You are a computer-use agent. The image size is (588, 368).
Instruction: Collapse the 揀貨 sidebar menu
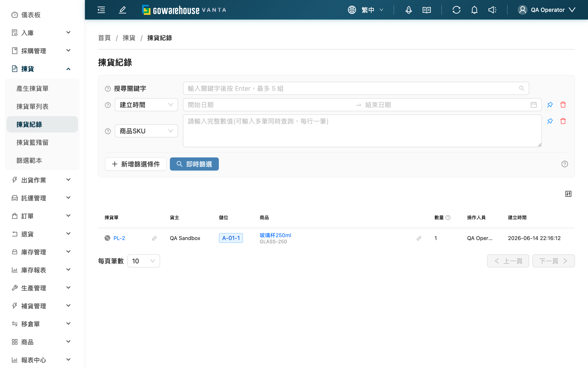(x=42, y=69)
